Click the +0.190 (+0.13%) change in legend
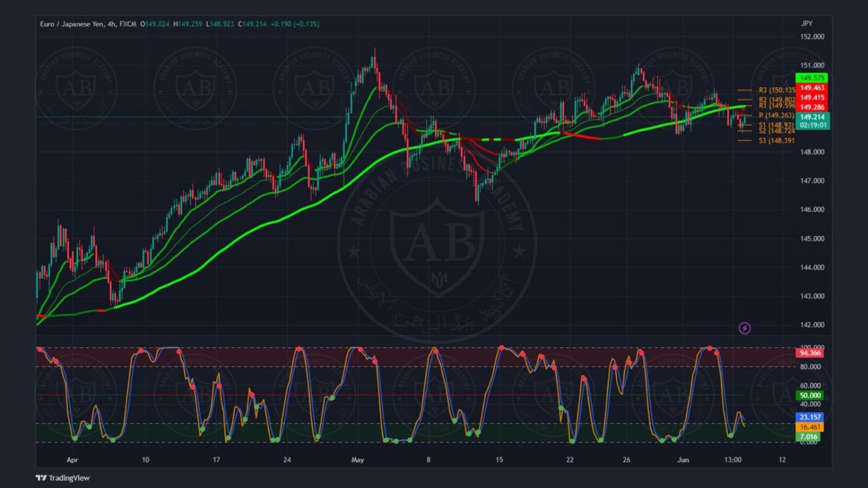Image resolution: width=868 pixels, height=488 pixels. pyautogui.click(x=295, y=24)
